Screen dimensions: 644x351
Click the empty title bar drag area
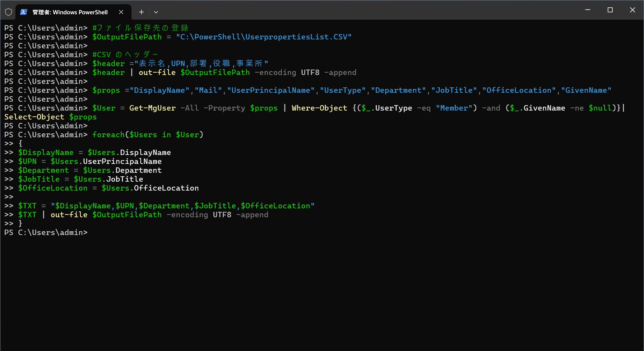coord(367,10)
